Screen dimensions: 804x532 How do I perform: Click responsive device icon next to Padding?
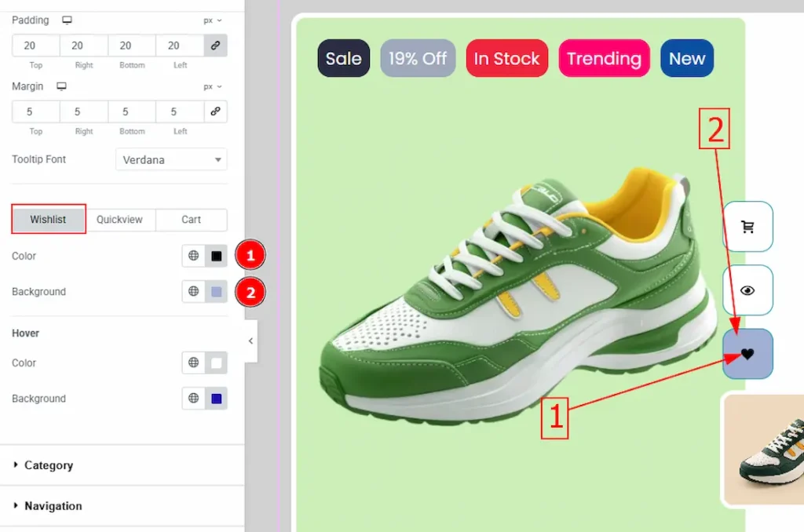(x=67, y=20)
